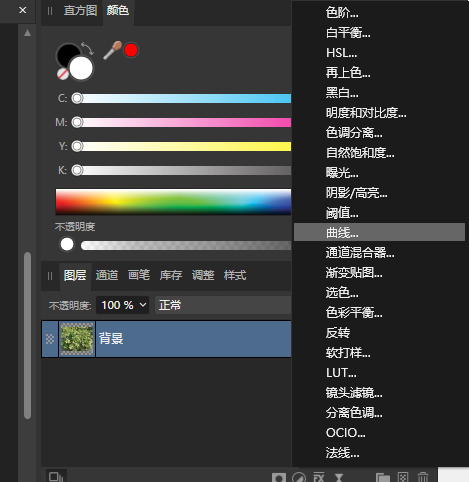
Task: Switch to the 通道 tab
Action: coord(107,275)
